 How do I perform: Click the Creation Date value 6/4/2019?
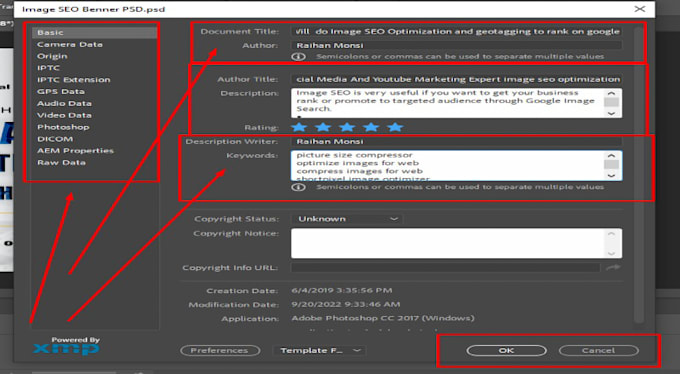pyautogui.click(x=342, y=290)
